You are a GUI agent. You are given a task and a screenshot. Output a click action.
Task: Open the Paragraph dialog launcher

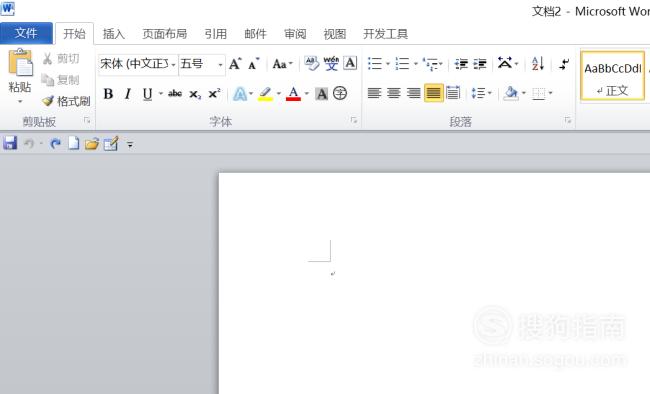(x=568, y=120)
